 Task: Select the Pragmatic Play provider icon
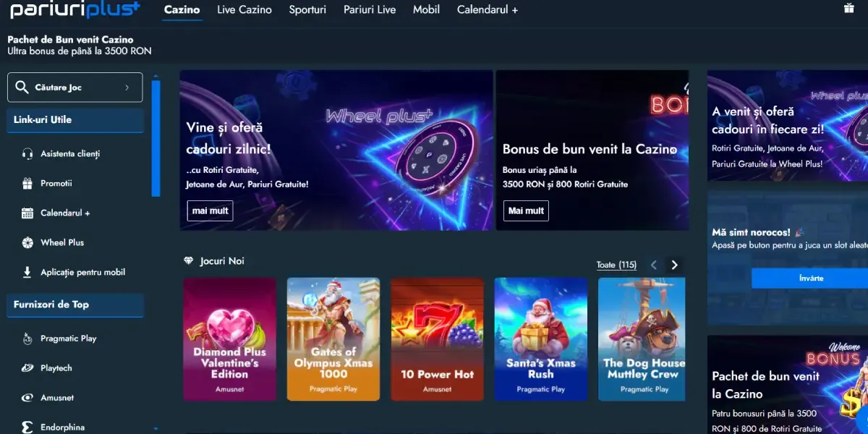point(27,339)
